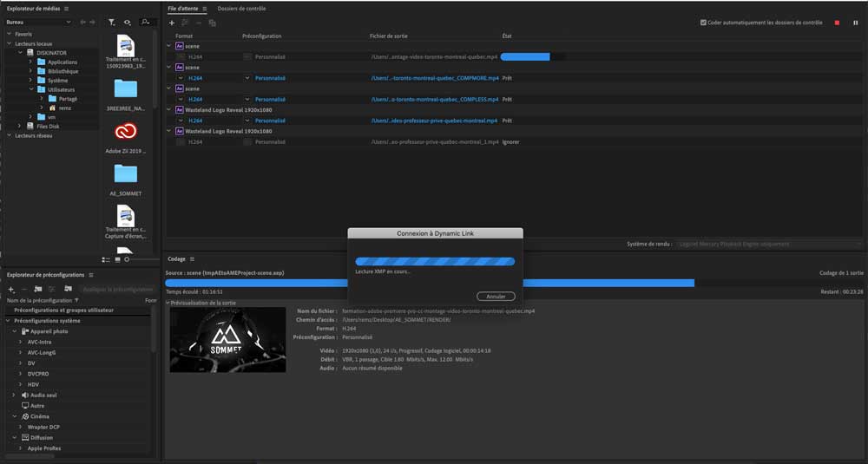Screen dimensions: 868x464
Task: Click the media browser filter icon
Action: point(112,23)
